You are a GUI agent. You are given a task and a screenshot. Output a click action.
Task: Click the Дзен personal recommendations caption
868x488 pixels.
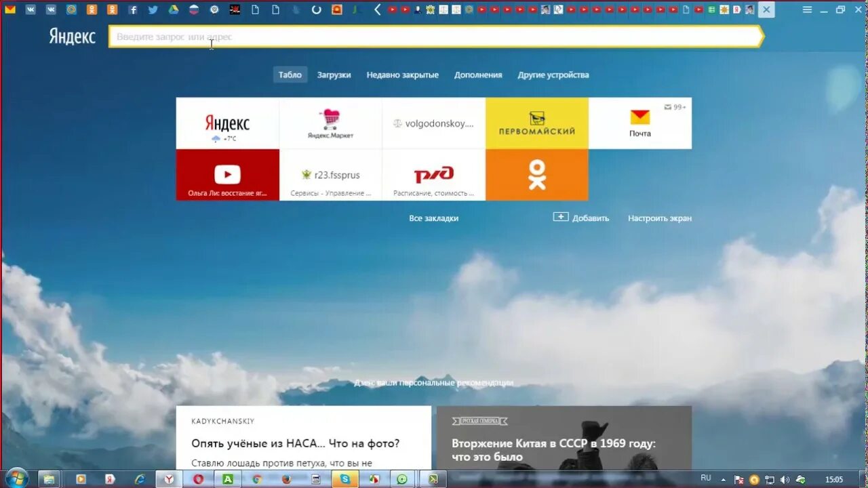tap(434, 383)
